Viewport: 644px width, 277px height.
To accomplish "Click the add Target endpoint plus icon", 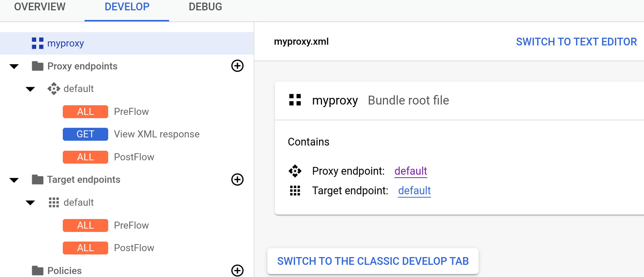I will 237,179.
